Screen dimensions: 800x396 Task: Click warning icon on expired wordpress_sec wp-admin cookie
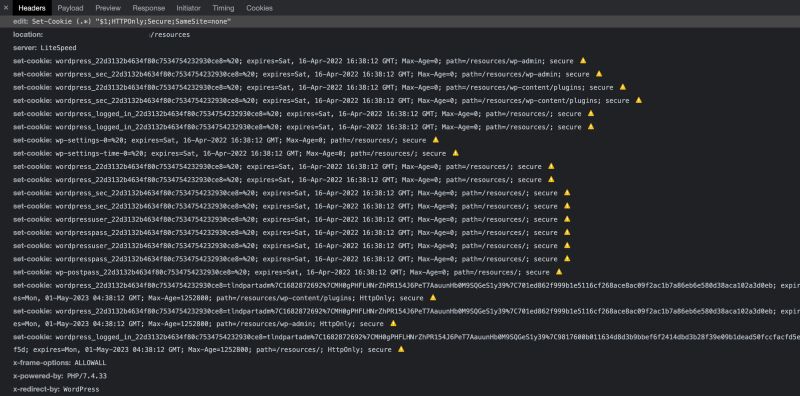coord(599,73)
